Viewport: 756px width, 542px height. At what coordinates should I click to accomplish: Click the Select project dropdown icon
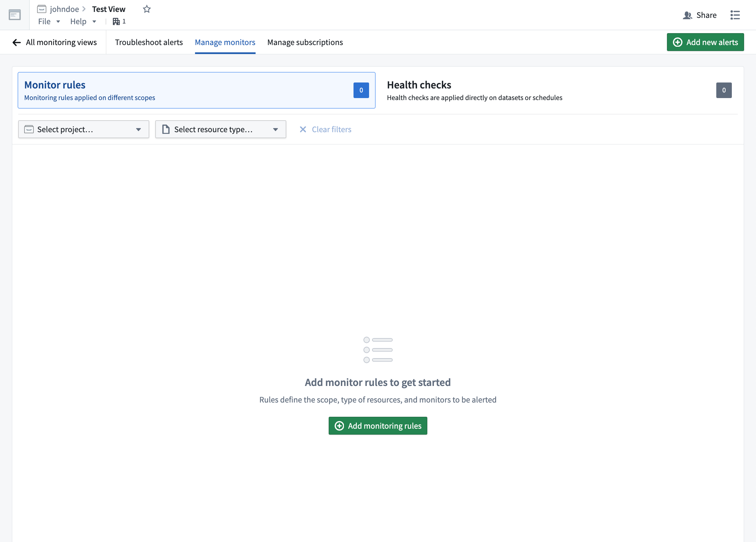(x=139, y=129)
